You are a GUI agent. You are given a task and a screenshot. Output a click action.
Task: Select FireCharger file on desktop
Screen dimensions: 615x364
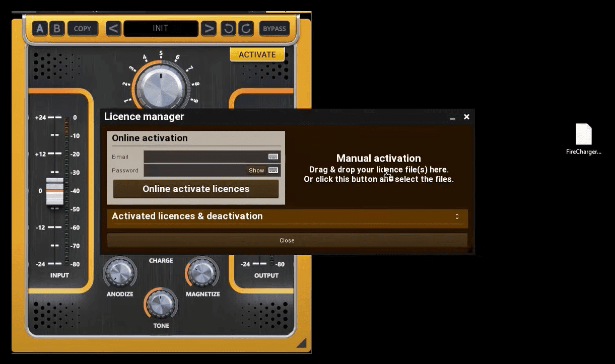click(x=584, y=139)
